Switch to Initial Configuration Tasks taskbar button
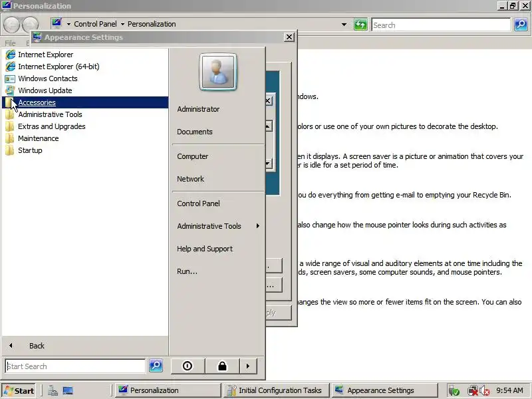 (276, 390)
